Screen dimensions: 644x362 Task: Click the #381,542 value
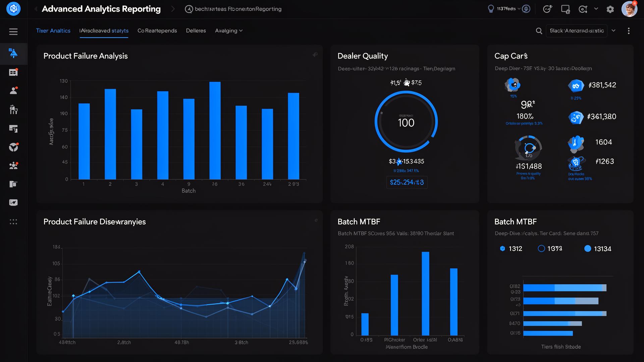pyautogui.click(x=602, y=85)
